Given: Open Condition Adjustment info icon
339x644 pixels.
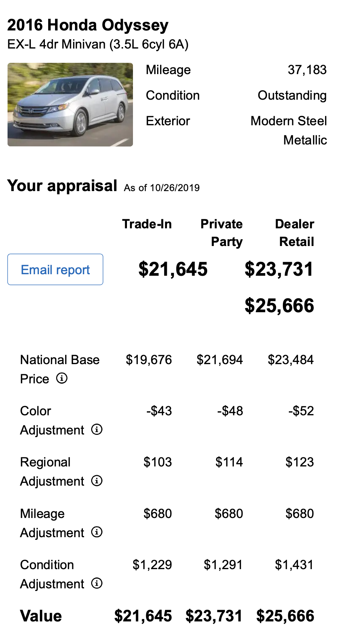Looking at the screenshot, I should click(97, 583).
